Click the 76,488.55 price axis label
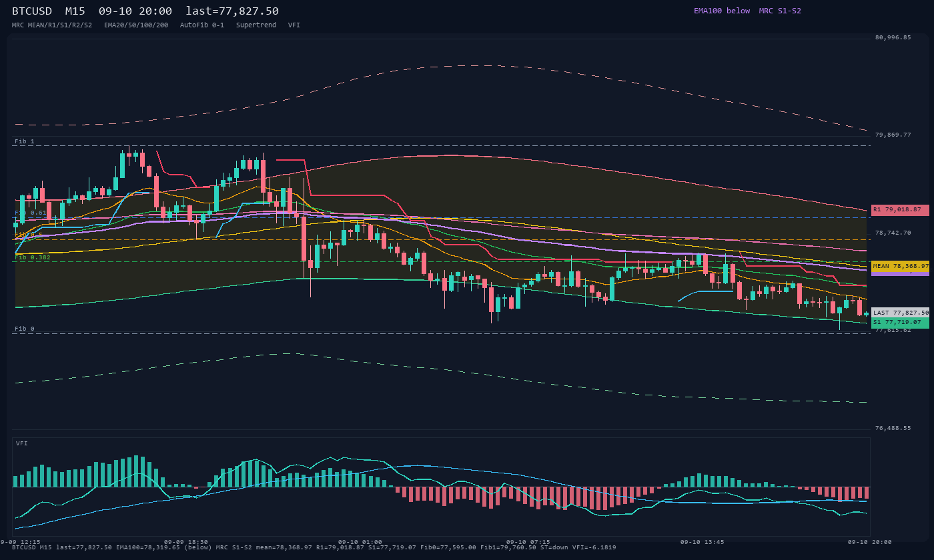Image resolution: width=934 pixels, height=560 pixels. 893,429
